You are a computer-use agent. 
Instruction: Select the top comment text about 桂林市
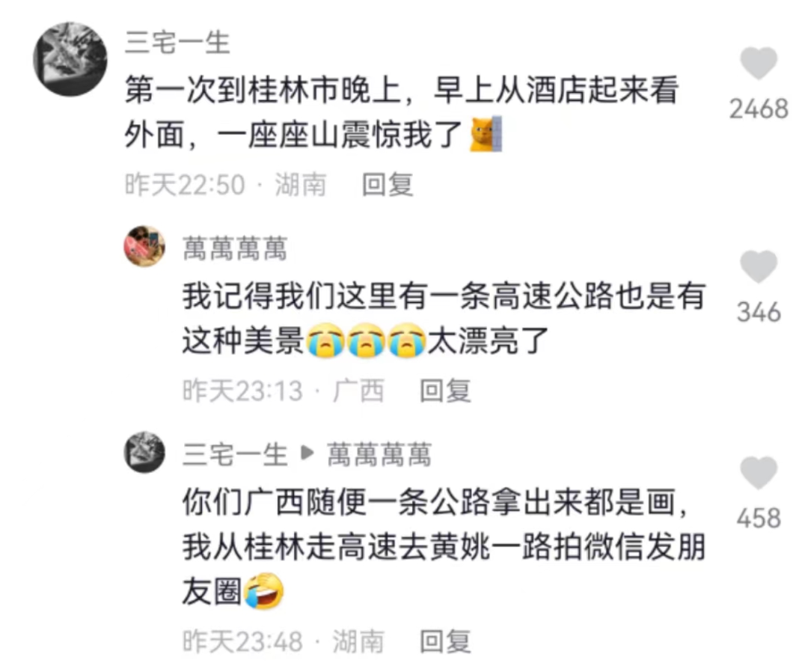click(x=402, y=112)
